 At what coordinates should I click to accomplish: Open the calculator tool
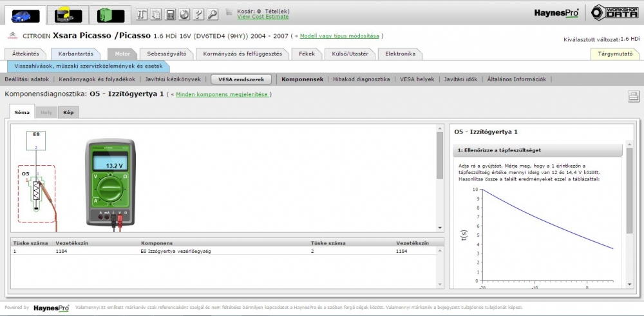coord(170,14)
